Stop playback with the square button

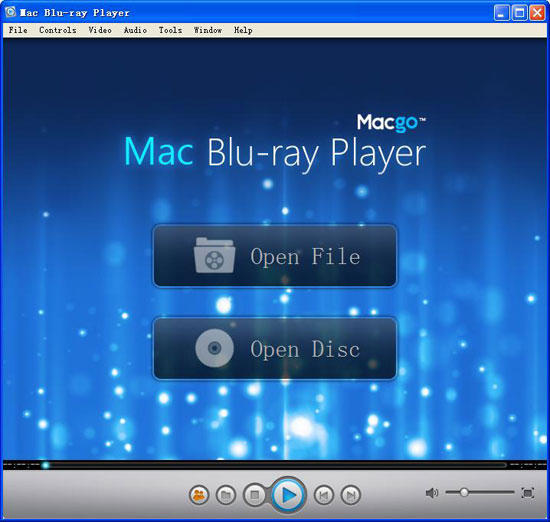255,495
